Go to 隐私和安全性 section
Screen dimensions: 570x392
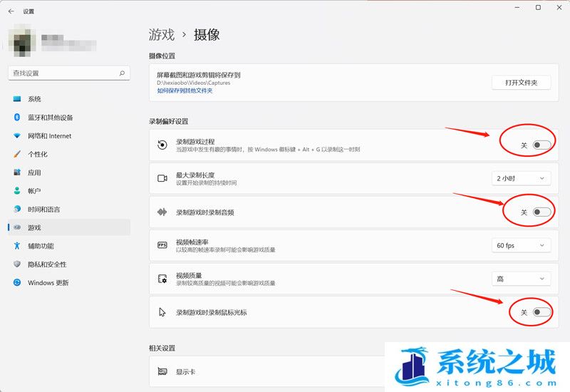click(68, 264)
